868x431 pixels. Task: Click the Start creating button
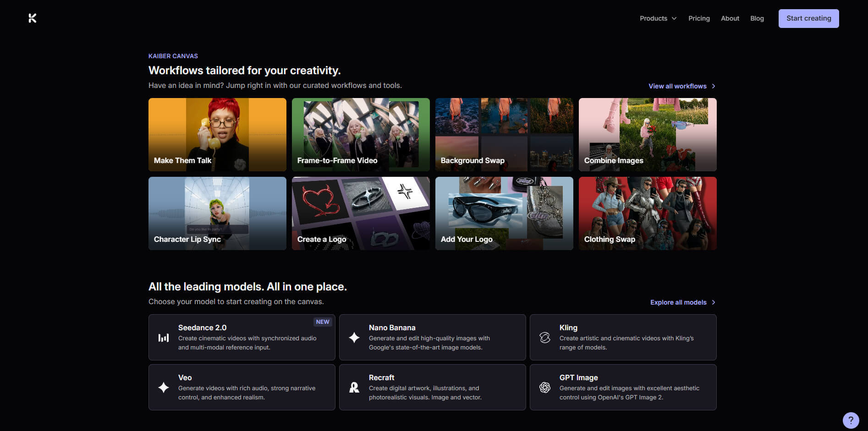[x=809, y=18]
